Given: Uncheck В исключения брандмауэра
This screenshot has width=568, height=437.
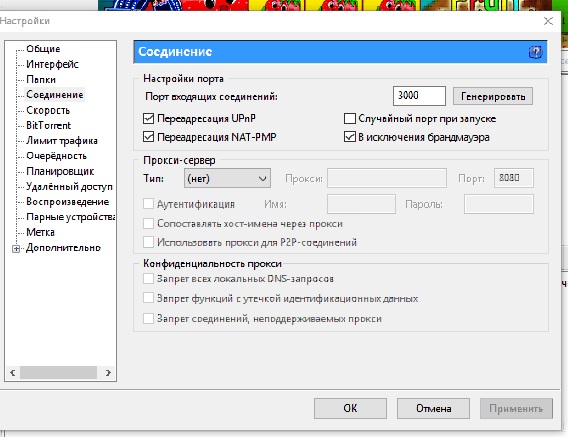Looking at the screenshot, I should pyautogui.click(x=350, y=137).
